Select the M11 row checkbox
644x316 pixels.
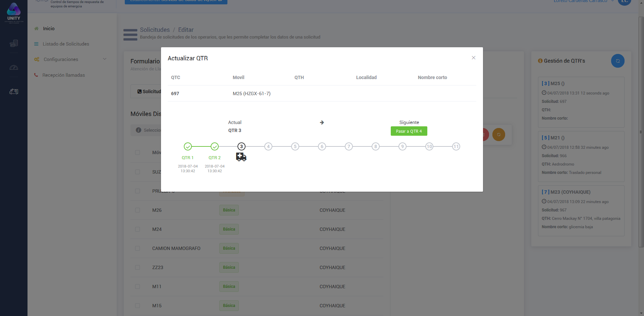138,287
